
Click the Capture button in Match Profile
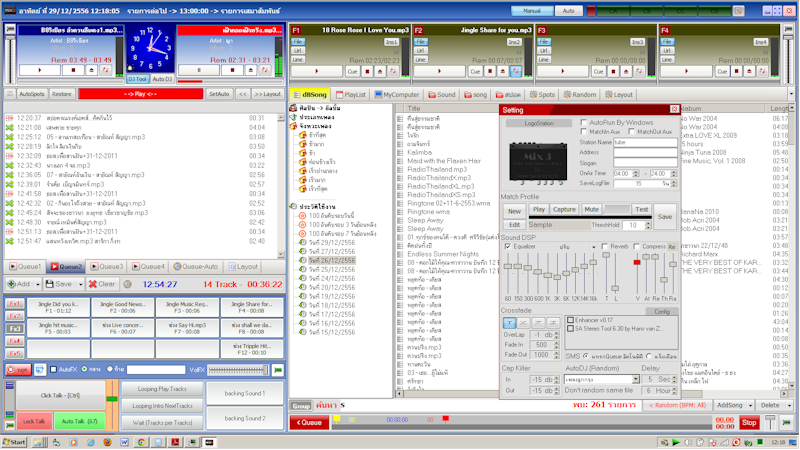565,210
